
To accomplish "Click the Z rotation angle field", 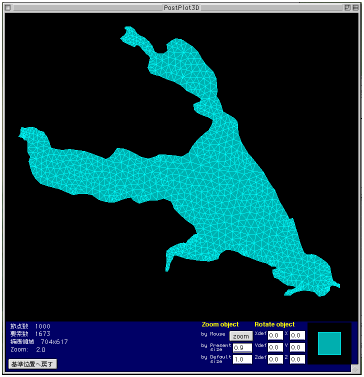I will tap(297, 359).
